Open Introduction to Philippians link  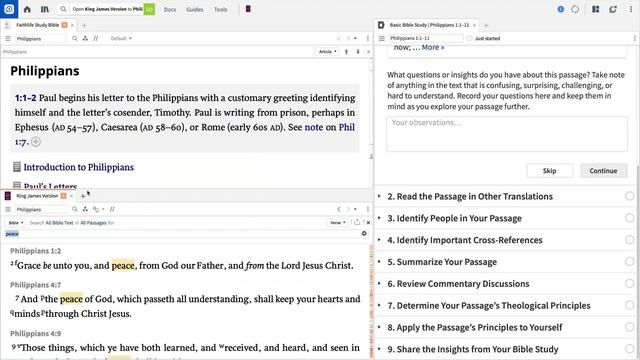coord(78,167)
